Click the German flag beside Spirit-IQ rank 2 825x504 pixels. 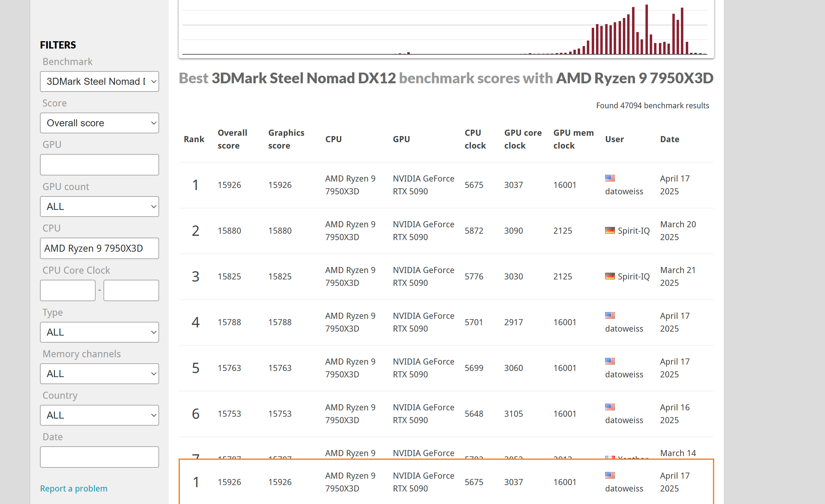tap(610, 230)
